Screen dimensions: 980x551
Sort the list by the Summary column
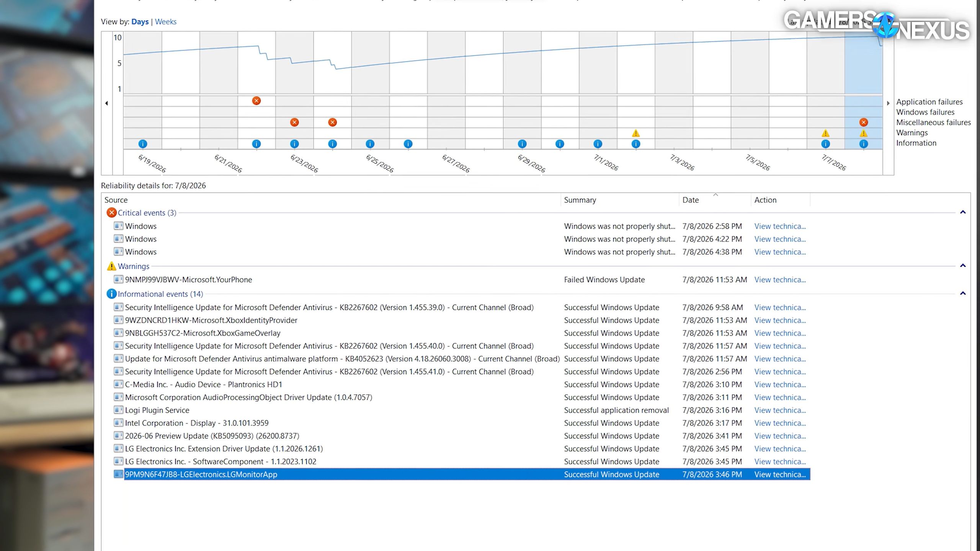[x=620, y=200]
